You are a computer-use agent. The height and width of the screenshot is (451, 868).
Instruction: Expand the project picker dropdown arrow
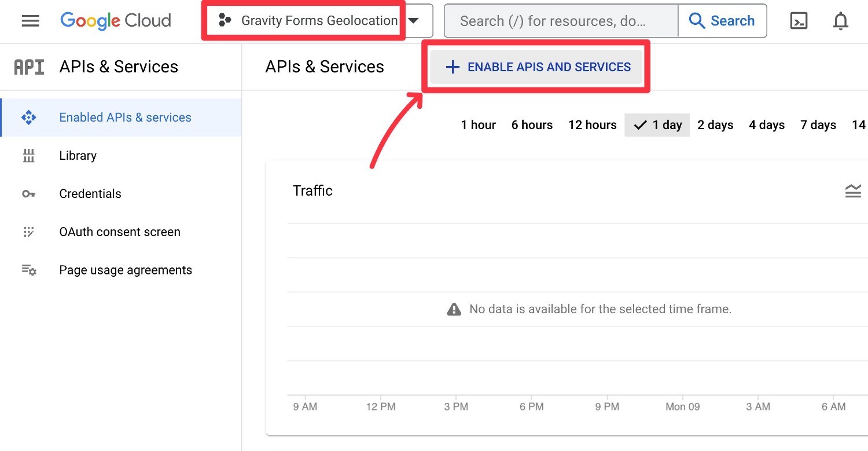point(414,20)
